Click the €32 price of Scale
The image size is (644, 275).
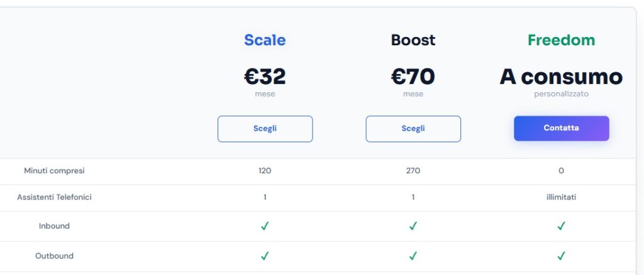265,77
